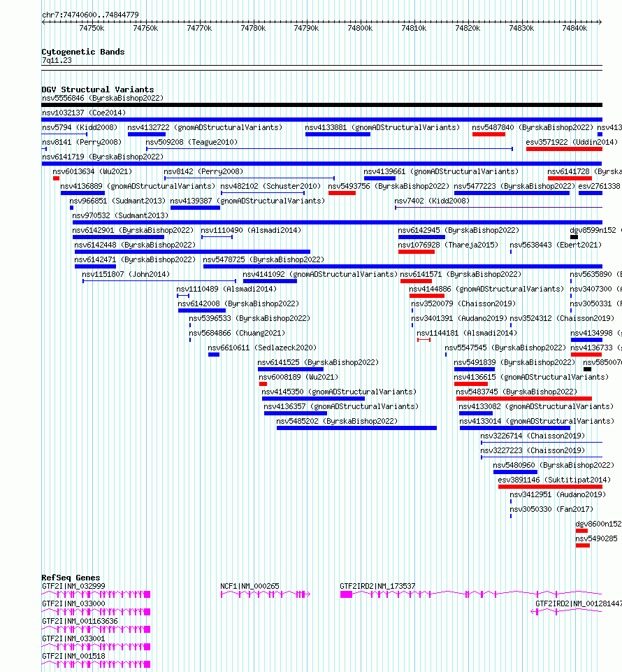The width and height of the screenshot is (622, 672).
Task: Click GTF2I|NM_001518 gene label
Action: [73, 656]
